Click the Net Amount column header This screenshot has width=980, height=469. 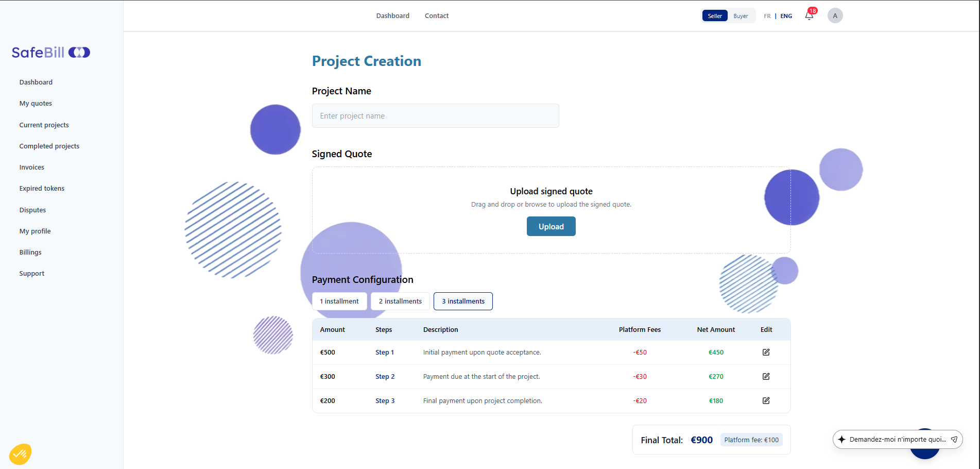tap(716, 329)
